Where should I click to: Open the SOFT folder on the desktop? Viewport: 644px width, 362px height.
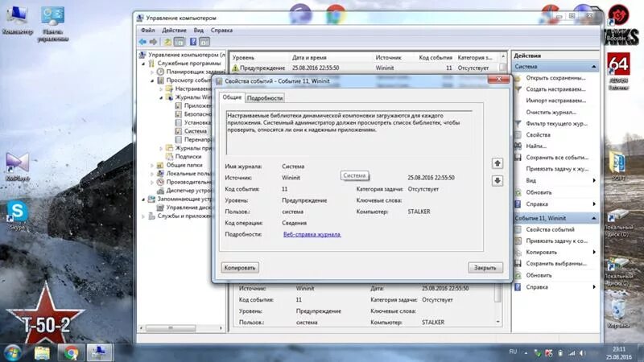pos(618,166)
